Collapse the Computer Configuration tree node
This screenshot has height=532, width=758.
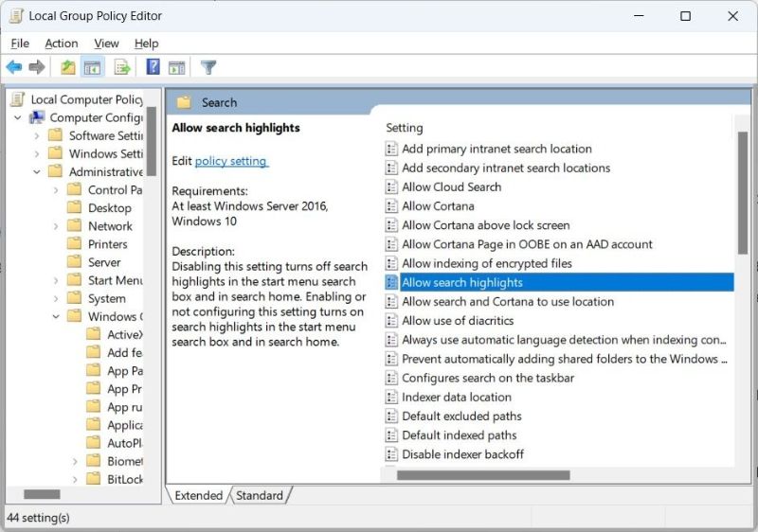18,118
